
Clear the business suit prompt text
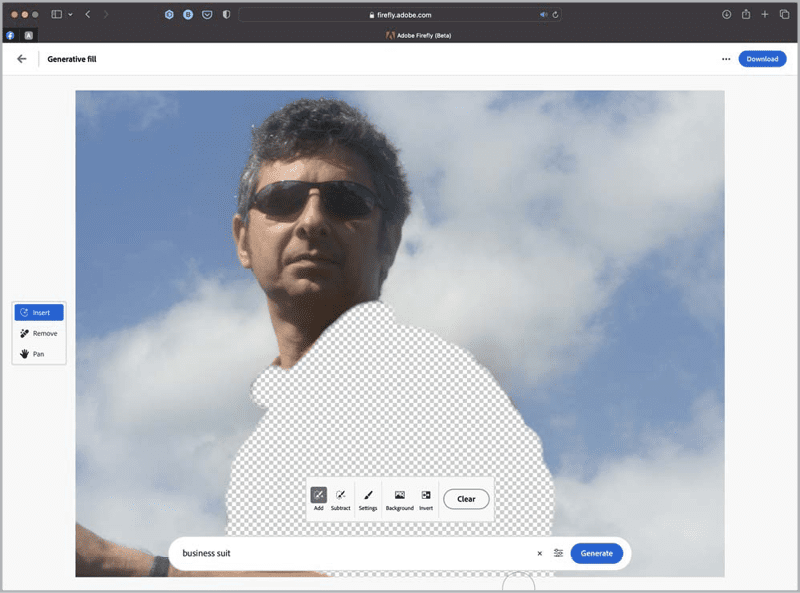pyautogui.click(x=540, y=553)
